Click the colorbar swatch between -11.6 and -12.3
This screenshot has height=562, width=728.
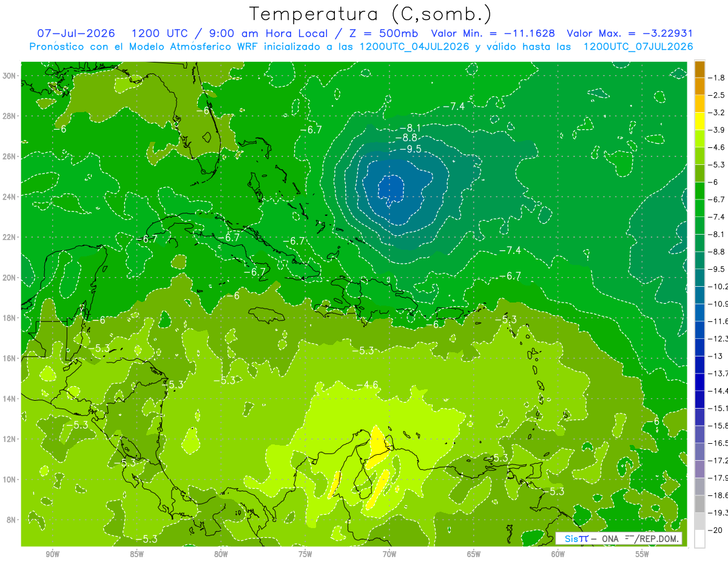699,329
